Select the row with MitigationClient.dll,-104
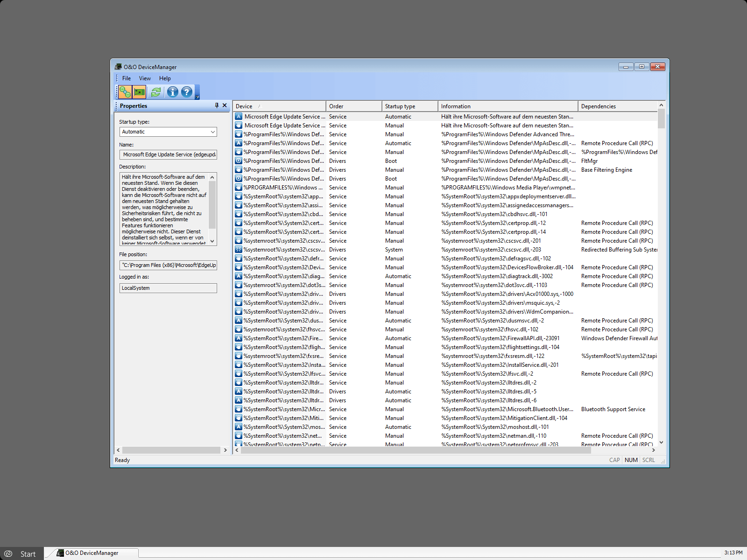Viewport: 747px width, 560px height. 445,418
